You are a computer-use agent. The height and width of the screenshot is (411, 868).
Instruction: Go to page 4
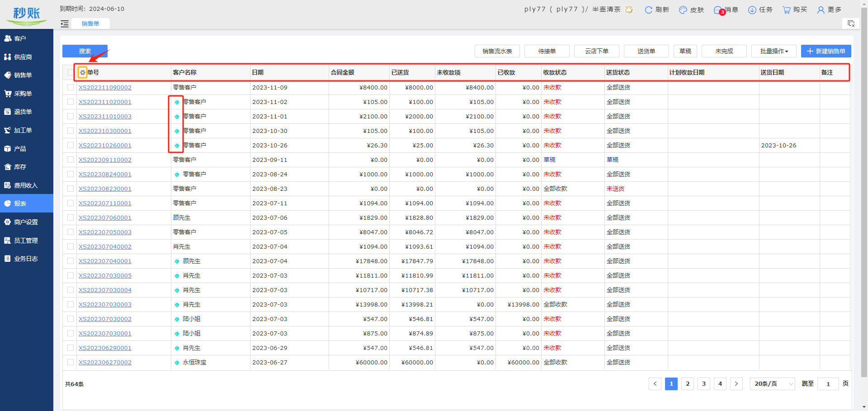pos(720,384)
